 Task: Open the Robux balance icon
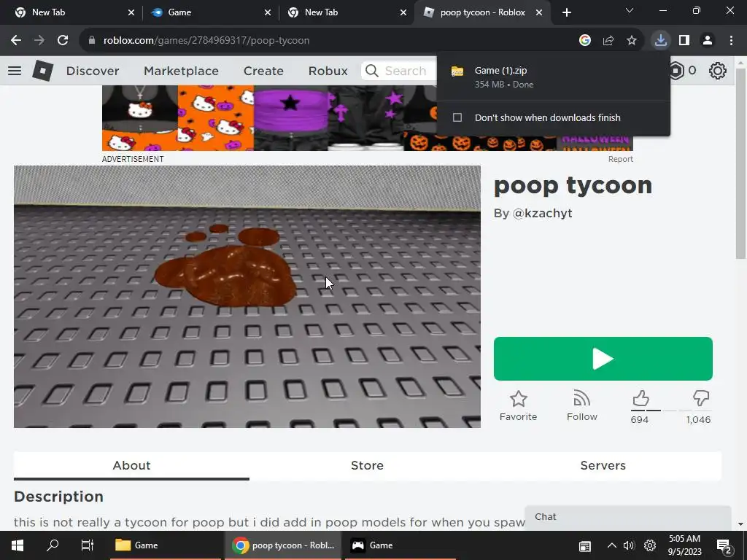[676, 71]
